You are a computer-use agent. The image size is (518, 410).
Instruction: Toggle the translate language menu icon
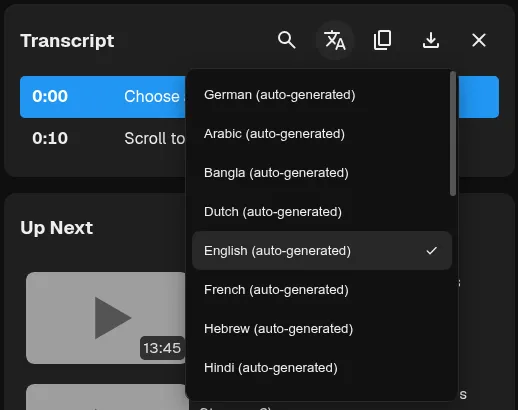point(335,40)
